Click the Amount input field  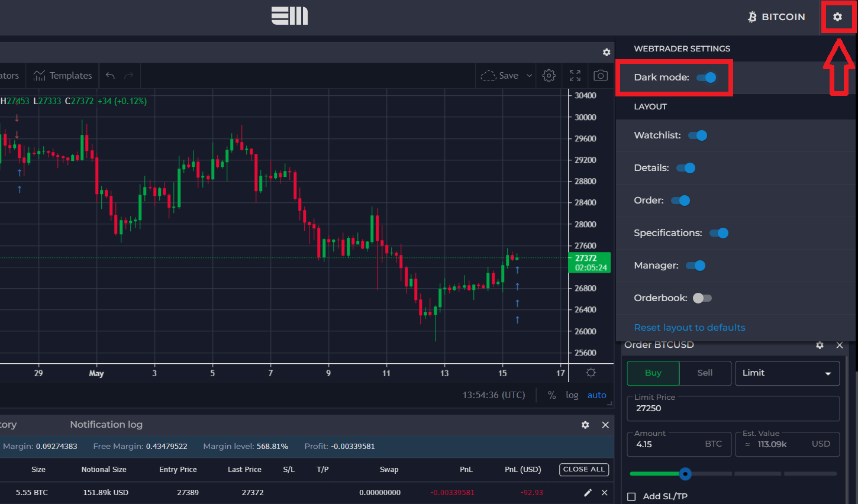(679, 444)
